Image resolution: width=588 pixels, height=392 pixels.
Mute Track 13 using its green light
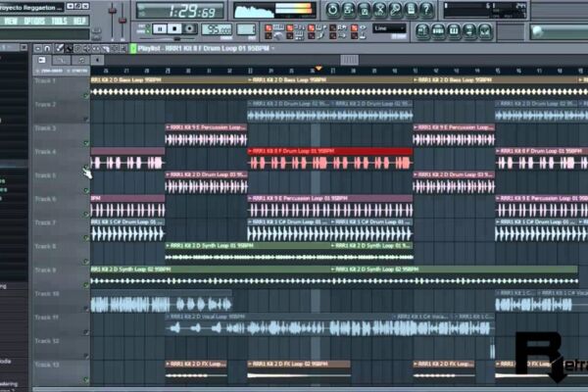[x=86, y=379]
